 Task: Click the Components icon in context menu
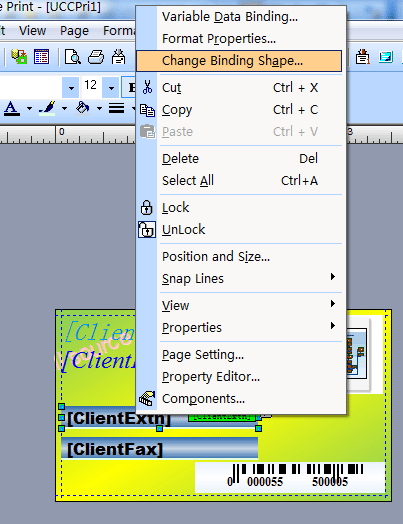point(147,398)
